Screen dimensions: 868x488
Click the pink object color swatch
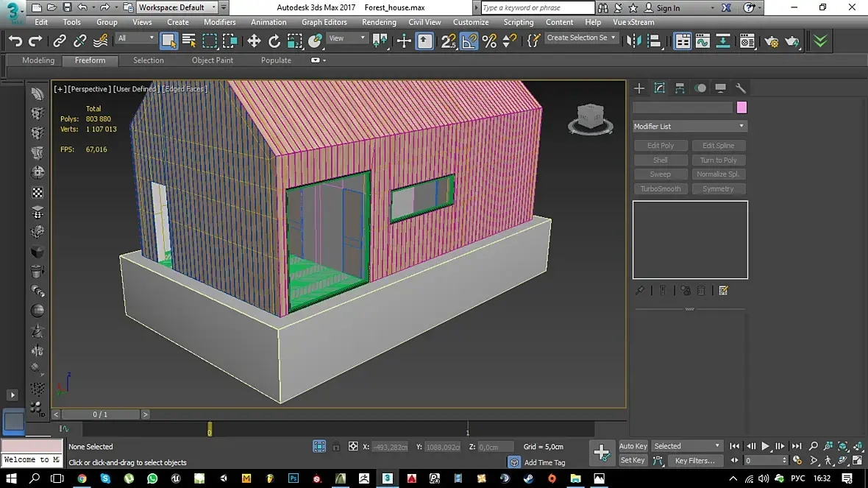[x=741, y=107]
